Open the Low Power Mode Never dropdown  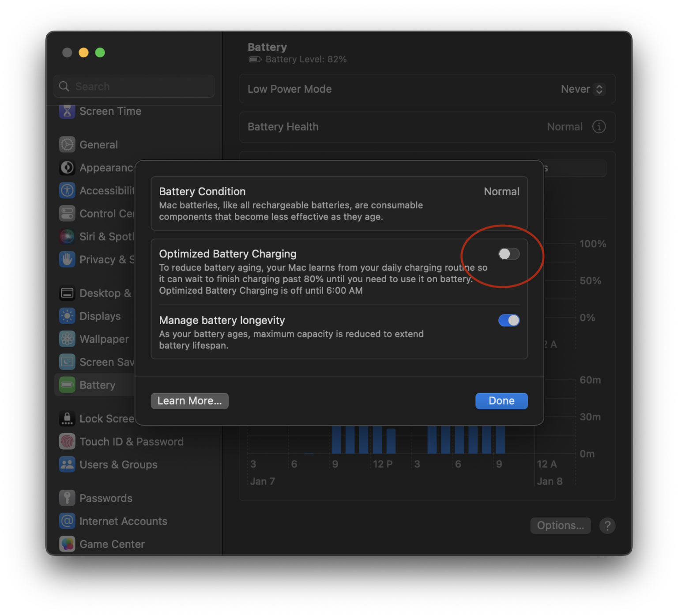click(x=582, y=89)
